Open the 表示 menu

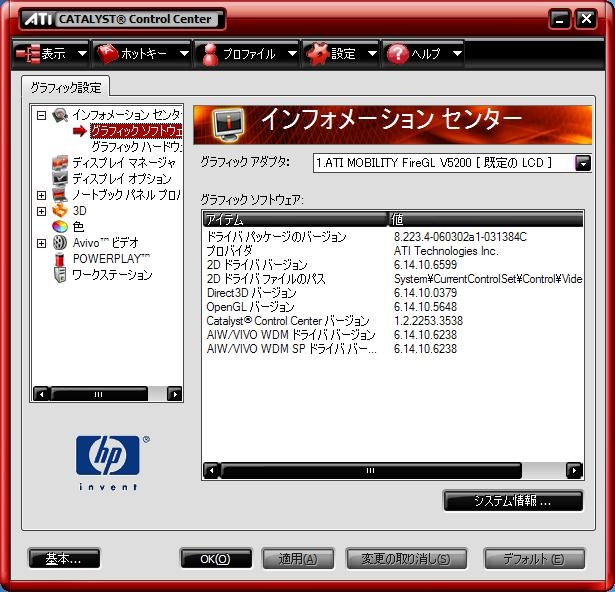pos(51,54)
